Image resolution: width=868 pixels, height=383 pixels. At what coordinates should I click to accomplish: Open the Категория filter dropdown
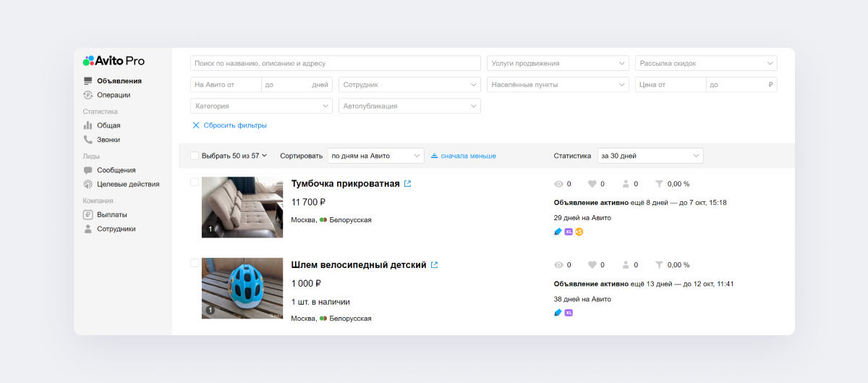(x=261, y=106)
